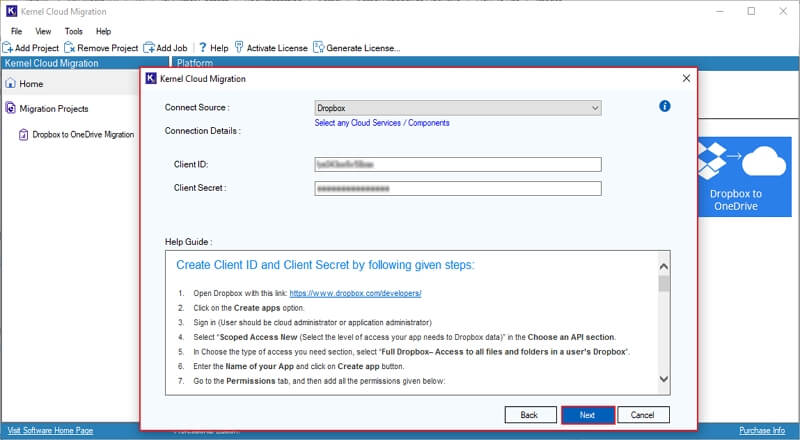This screenshot has width=800, height=440.
Task: Click the Remove Project label in the toolbar
Action: click(108, 48)
